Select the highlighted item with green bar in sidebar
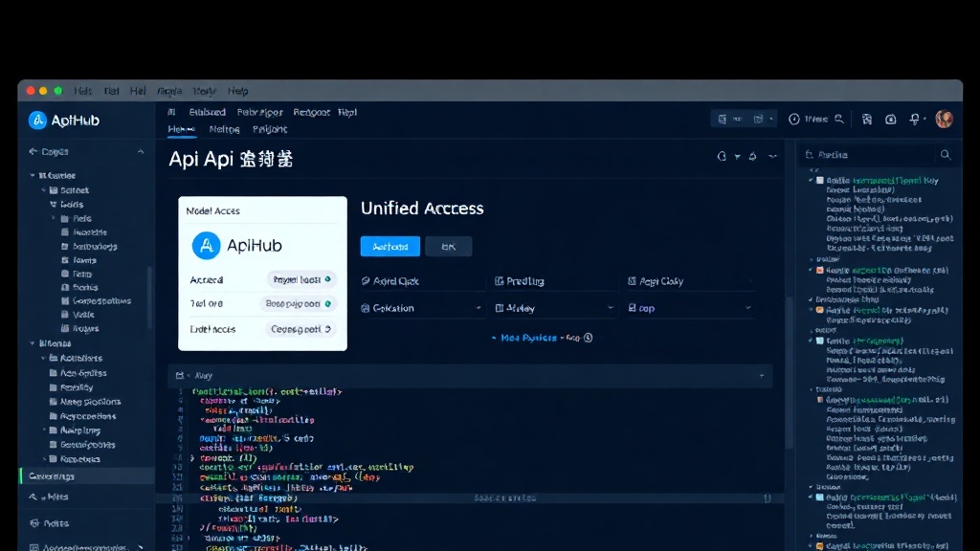Image resolution: width=980 pixels, height=551 pixels. tap(87, 476)
